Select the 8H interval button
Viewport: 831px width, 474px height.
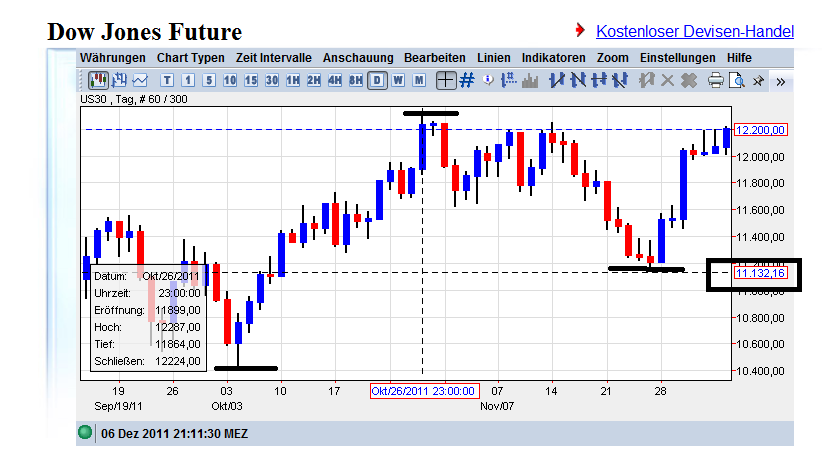pos(356,81)
